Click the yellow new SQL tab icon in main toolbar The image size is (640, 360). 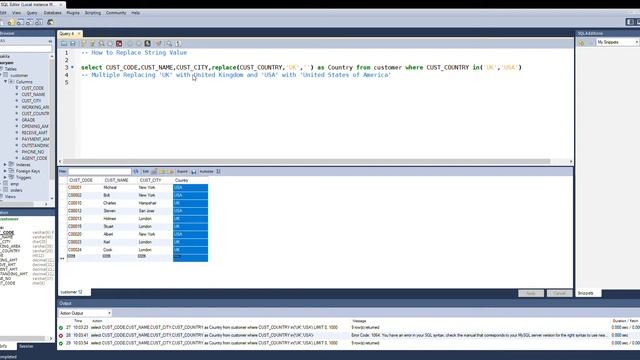[x=11, y=22]
